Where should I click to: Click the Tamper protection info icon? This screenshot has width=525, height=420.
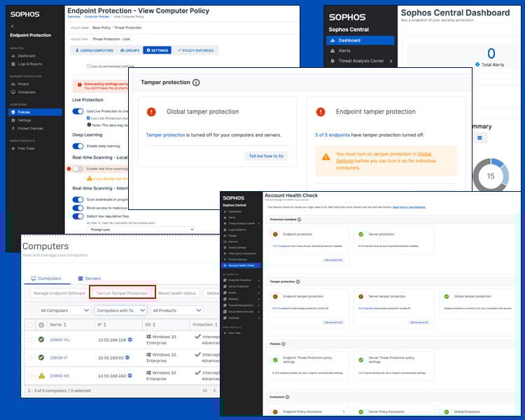tap(196, 83)
